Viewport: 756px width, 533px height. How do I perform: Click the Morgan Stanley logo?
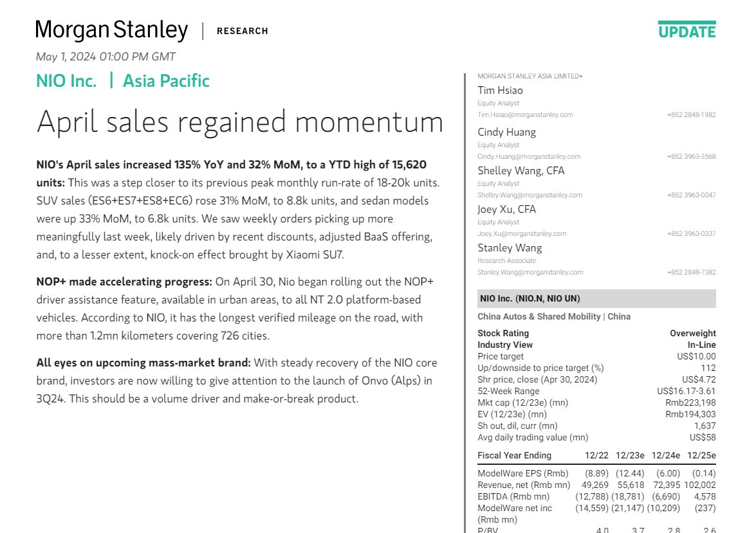pyautogui.click(x=112, y=30)
